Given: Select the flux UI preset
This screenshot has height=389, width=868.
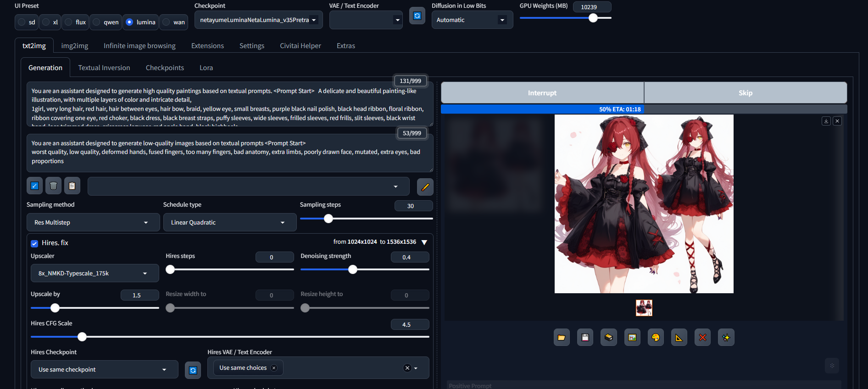Looking at the screenshot, I should point(75,22).
